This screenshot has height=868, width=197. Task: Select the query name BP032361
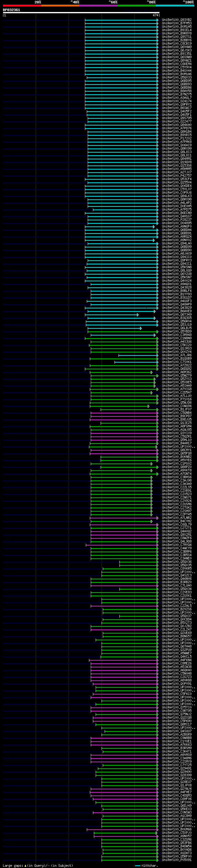[11, 10]
